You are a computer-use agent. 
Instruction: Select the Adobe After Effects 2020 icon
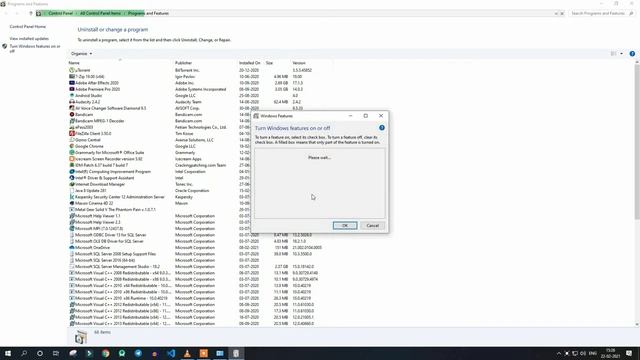[x=72, y=83]
